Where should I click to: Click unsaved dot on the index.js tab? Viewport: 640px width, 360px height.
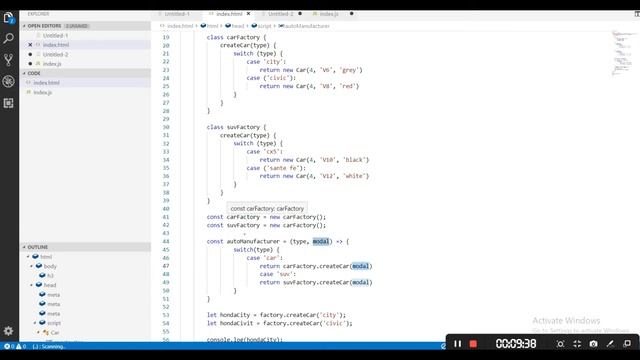coord(351,14)
